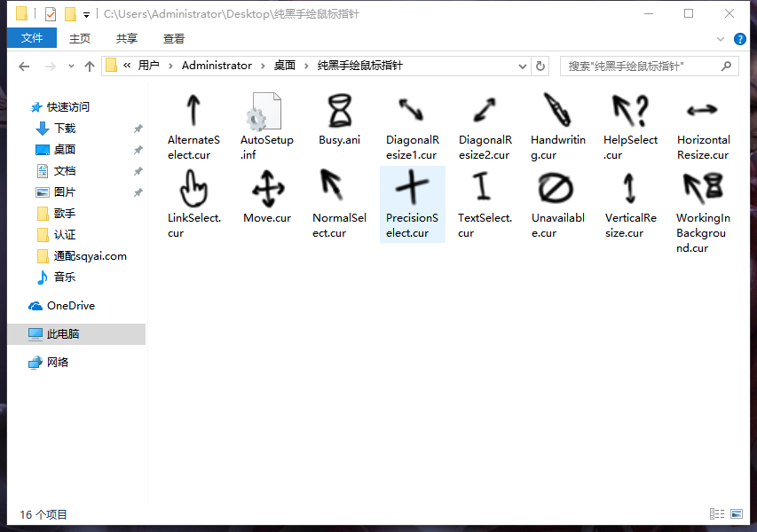Unpin 文档 using its pin icon
Screen dimensions: 757x532
[138, 171]
